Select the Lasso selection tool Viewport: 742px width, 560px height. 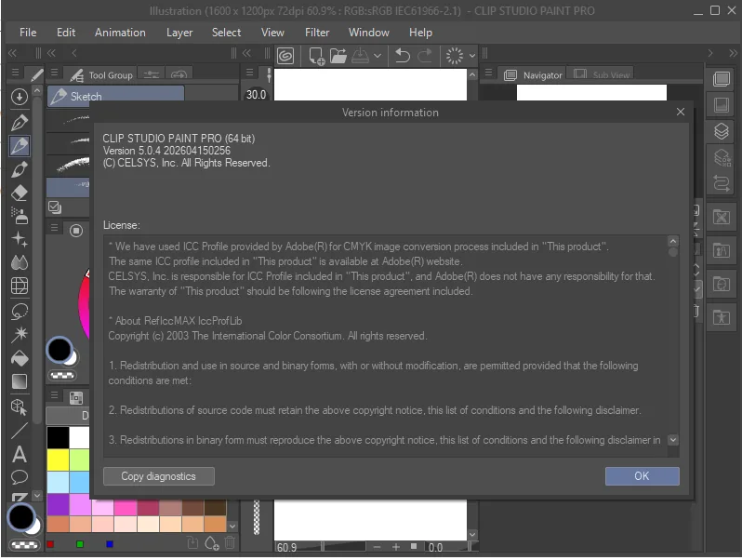(20, 311)
